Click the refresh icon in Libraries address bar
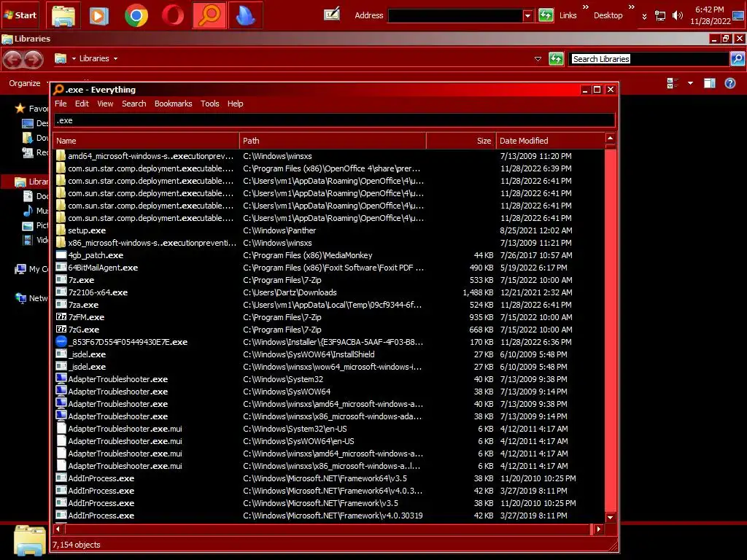Viewport: 747px width, 560px height. 556,59
